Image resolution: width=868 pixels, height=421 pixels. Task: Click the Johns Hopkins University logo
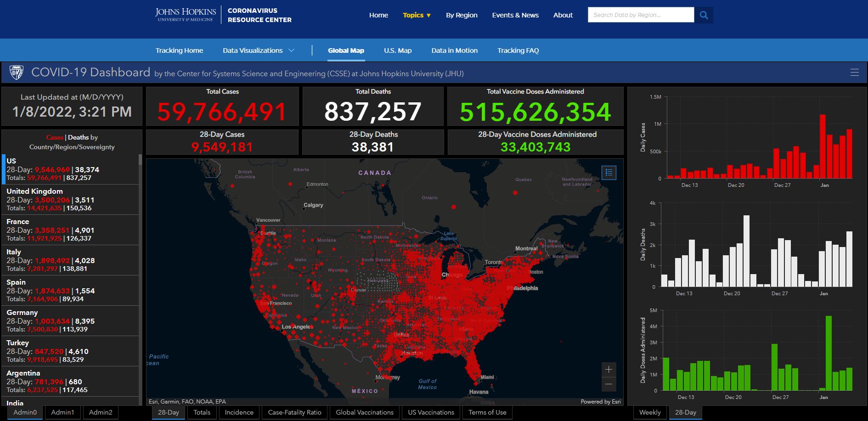[185, 15]
